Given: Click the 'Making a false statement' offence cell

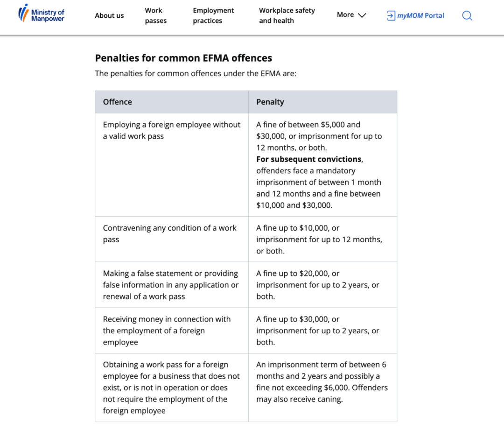Looking at the screenshot, I should point(172,285).
